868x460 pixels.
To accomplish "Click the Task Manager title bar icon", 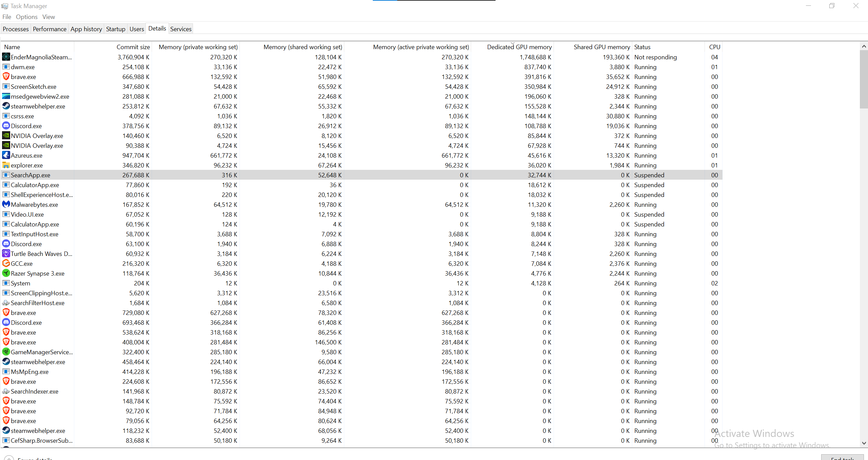I will coord(5,6).
